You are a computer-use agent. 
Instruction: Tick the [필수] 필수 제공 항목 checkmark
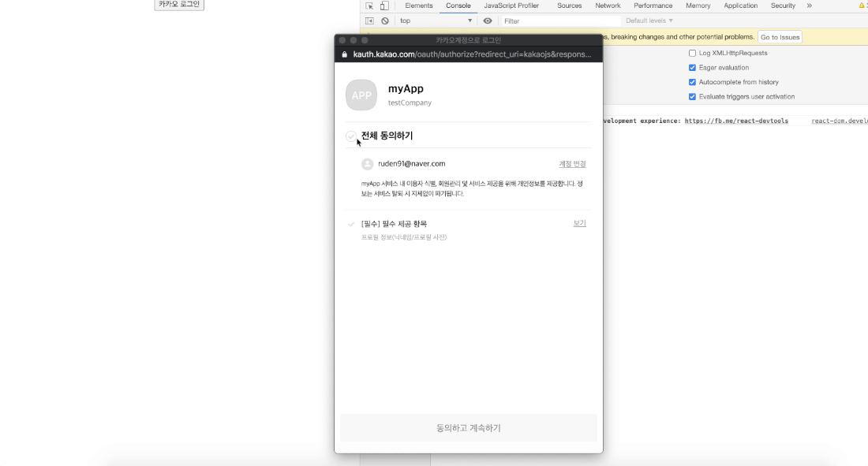351,224
